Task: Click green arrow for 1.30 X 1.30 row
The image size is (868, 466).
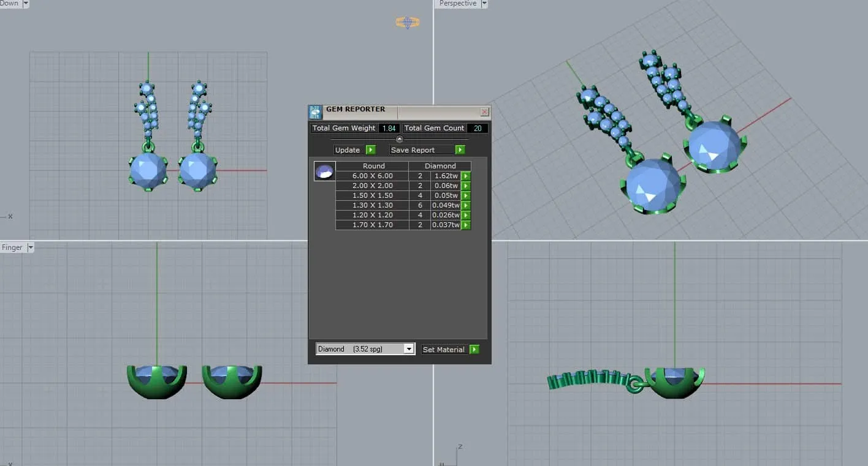Action: [466, 205]
